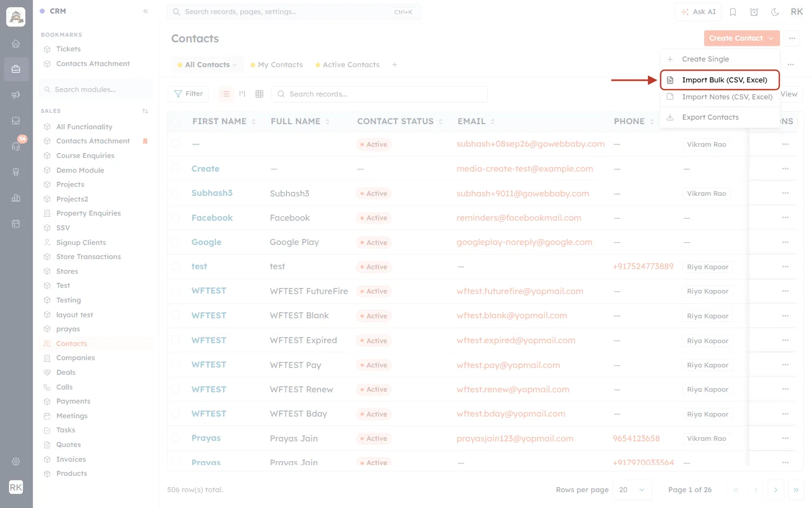
Task: Sort by CONTACT STATUS column
Action: [400, 121]
